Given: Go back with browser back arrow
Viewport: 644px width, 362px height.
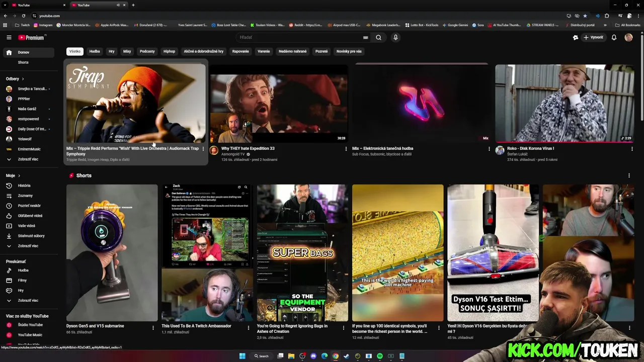Looking at the screenshot, I should (x=6, y=16).
